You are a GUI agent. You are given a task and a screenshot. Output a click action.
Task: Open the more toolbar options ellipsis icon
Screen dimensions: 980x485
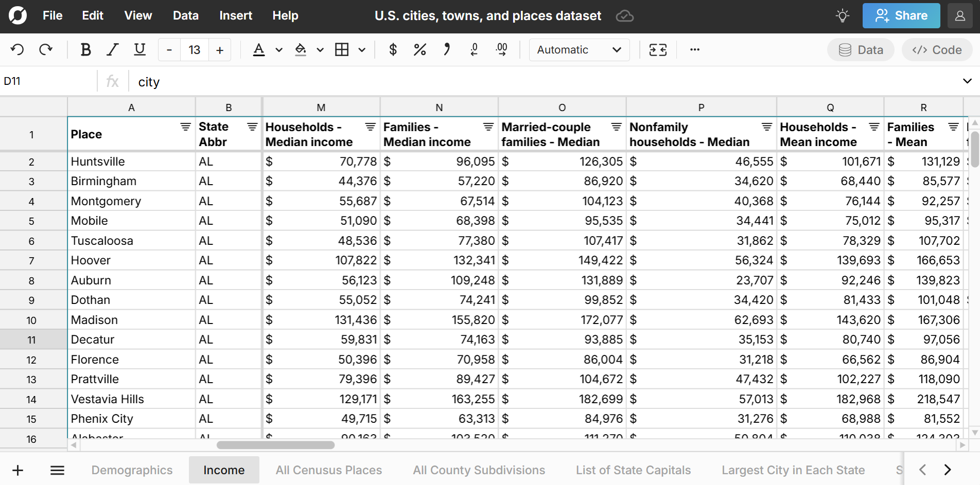pyautogui.click(x=695, y=49)
